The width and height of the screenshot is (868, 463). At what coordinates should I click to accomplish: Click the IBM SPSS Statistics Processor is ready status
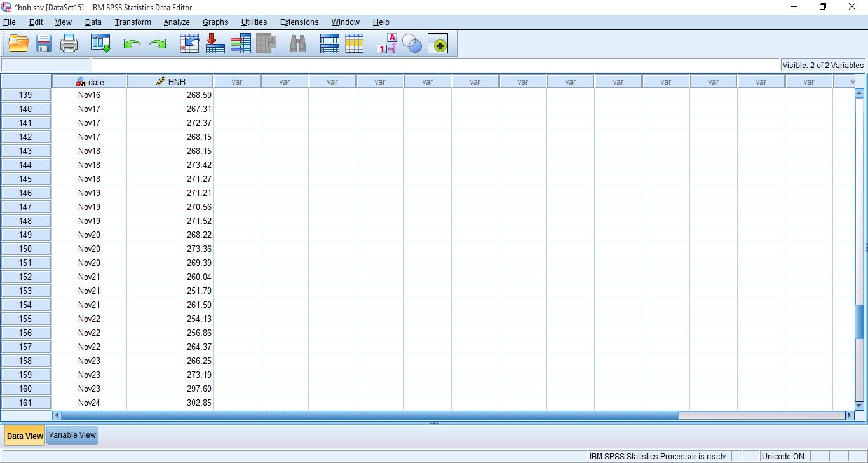pos(657,456)
